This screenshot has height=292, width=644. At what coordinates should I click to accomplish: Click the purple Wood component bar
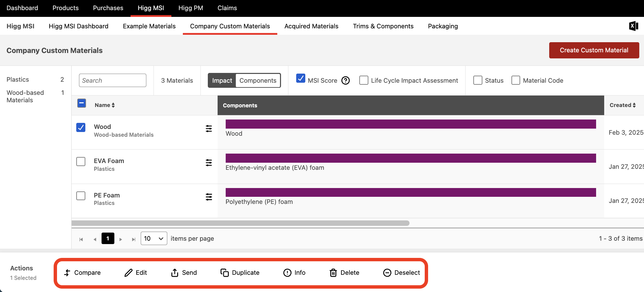(411, 124)
